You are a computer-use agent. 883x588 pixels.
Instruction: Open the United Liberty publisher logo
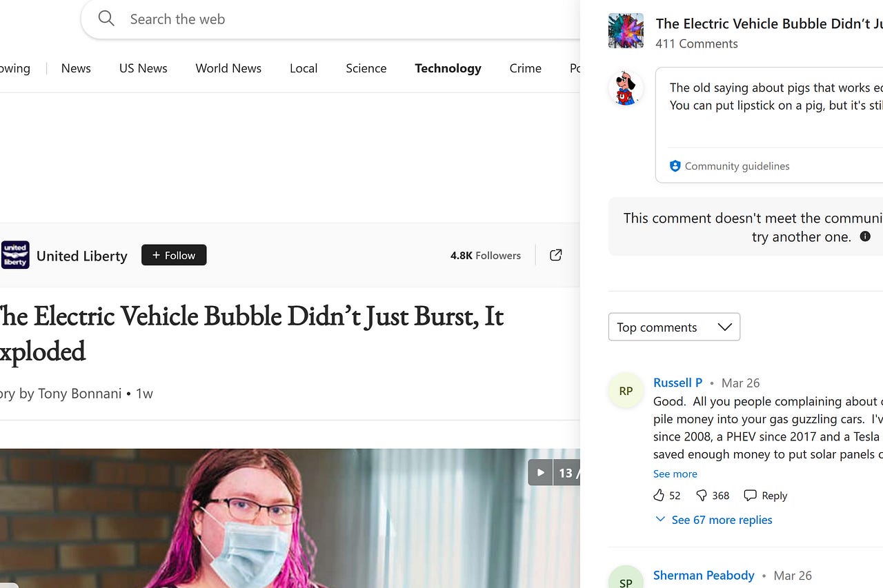[x=15, y=255]
